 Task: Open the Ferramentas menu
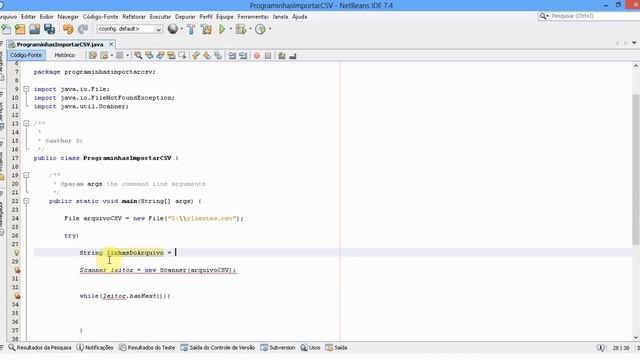(x=253, y=17)
